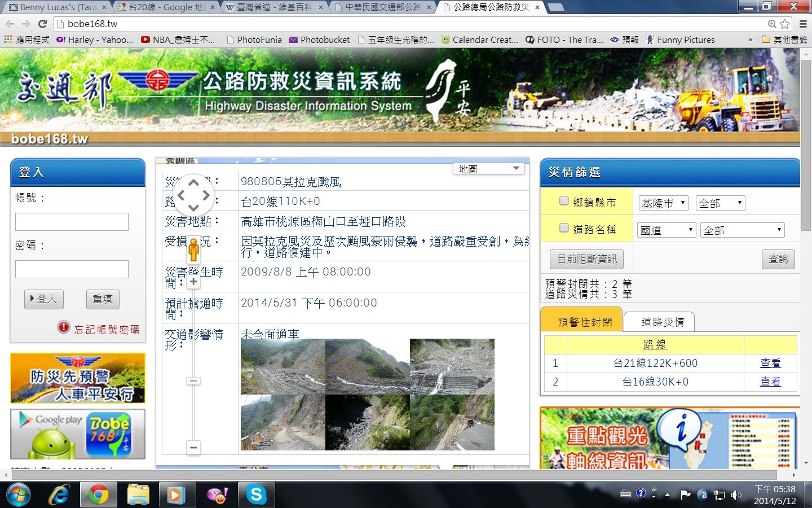Click the browser forward arrow
812x508 pixels.
26,24
